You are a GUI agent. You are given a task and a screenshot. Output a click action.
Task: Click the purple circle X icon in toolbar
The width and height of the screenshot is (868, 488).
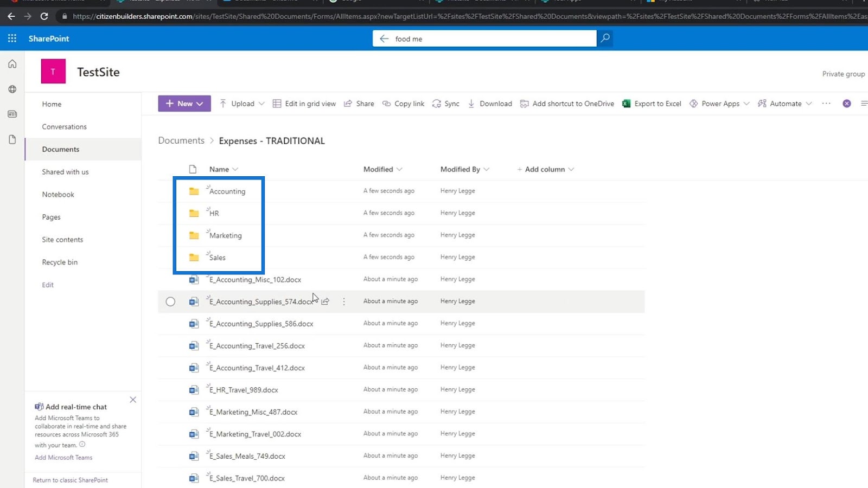(847, 104)
